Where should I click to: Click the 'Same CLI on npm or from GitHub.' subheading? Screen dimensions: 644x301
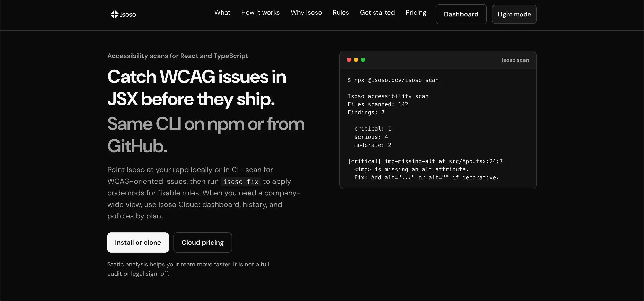coord(206,135)
